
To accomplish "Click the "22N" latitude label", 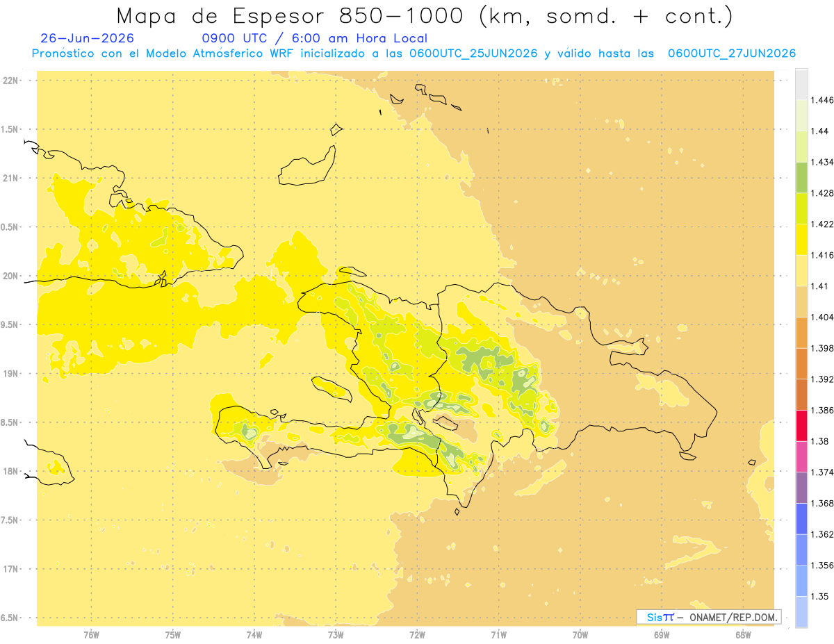I will (12, 81).
